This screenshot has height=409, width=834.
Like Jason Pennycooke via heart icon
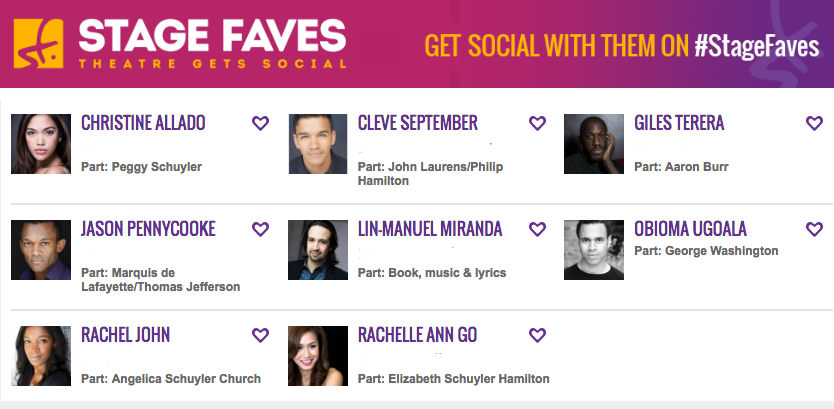260,229
